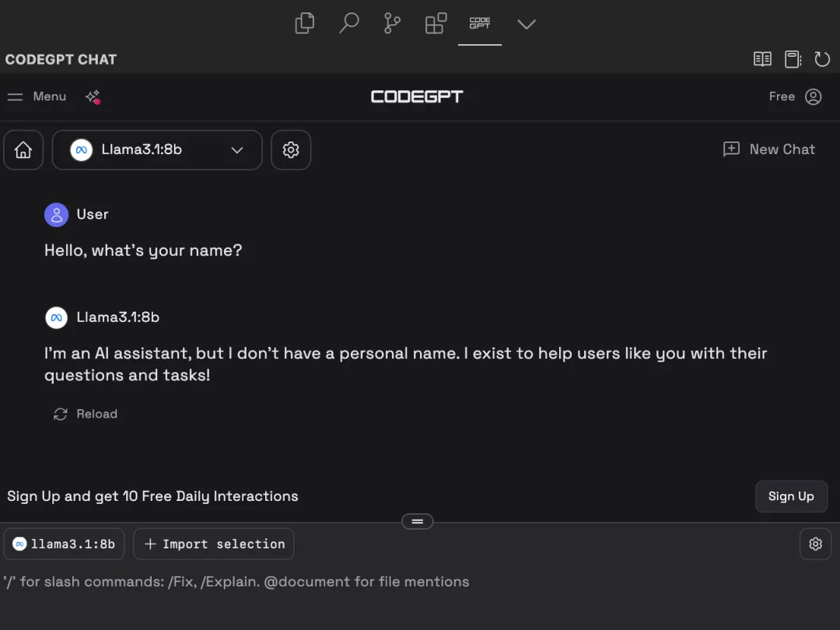Start a New Chat

pos(768,149)
